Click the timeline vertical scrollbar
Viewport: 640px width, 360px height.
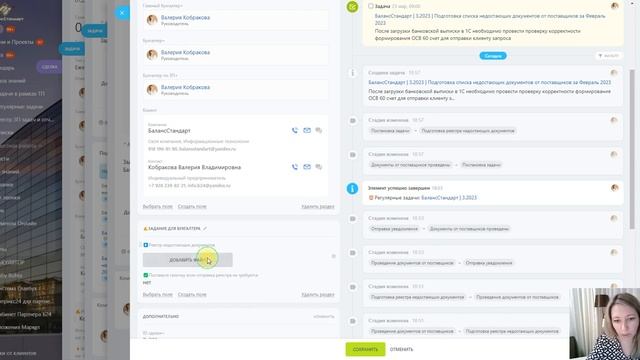[x=633, y=149]
